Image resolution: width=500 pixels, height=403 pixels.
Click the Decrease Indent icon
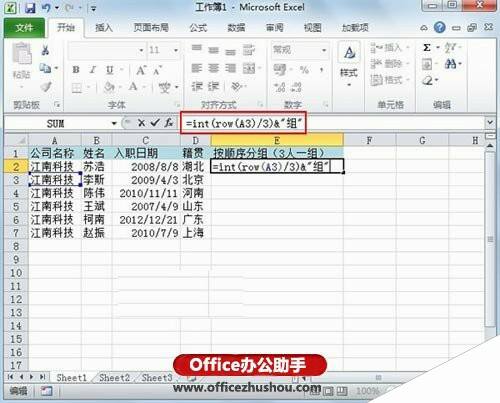point(197,86)
